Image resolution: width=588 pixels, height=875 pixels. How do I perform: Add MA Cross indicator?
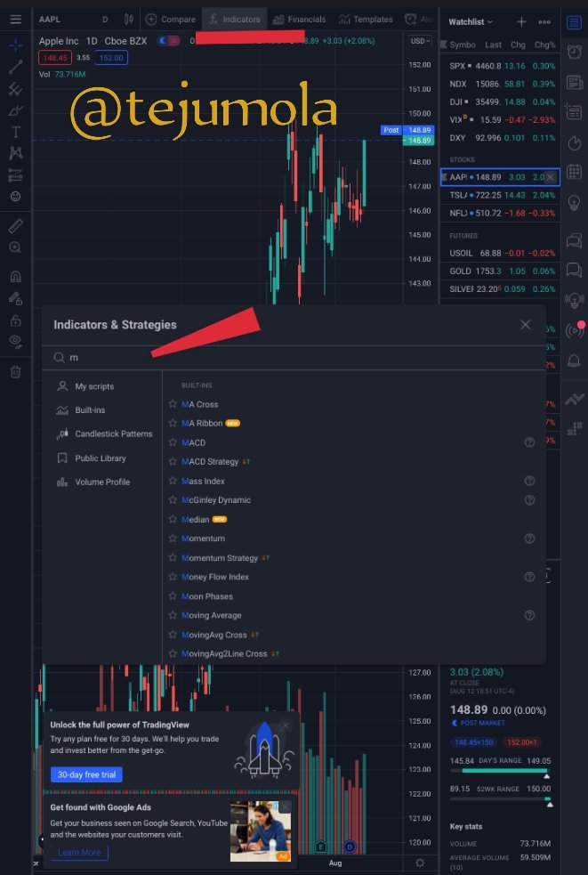pyautogui.click(x=200, y=405)
